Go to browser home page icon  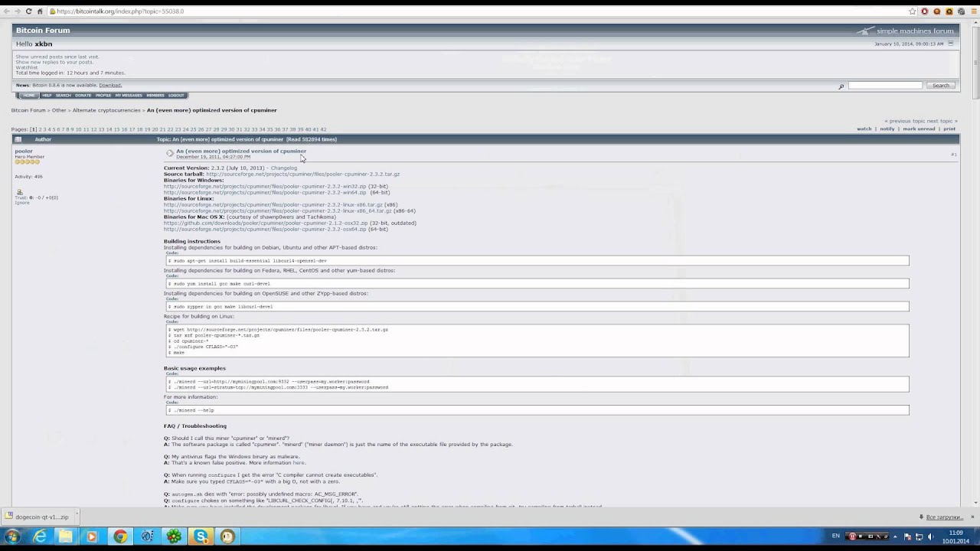tap(40, 11)
